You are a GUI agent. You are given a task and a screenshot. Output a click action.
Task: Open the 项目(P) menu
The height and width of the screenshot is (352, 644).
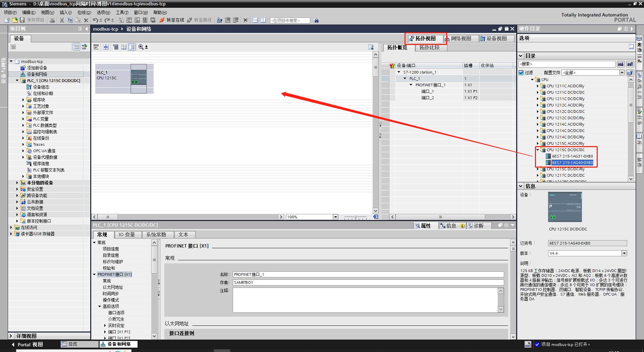point(10,12)
